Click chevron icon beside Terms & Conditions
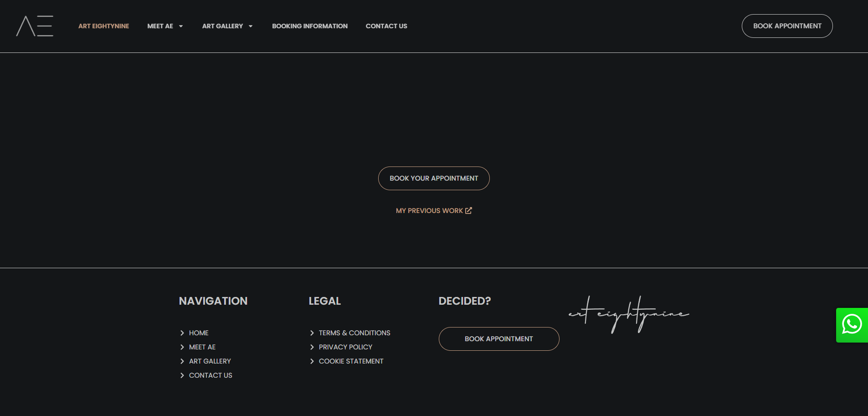 click(x=312, y=333)
